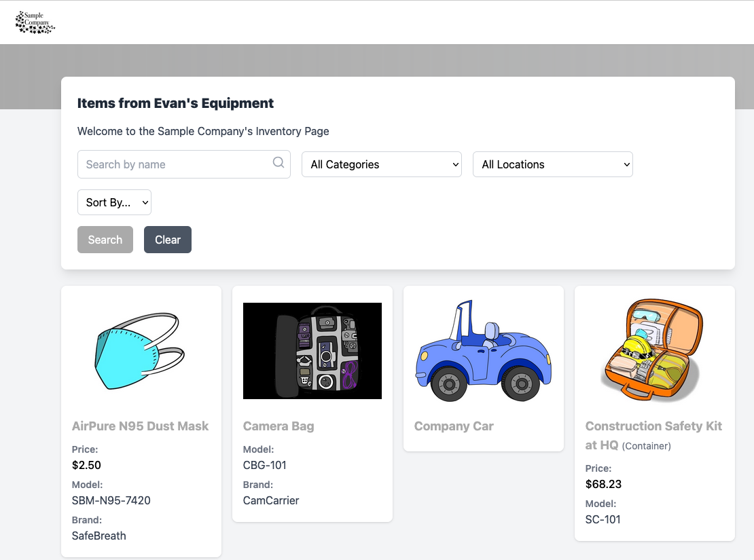Click the magnifier icon in search box
This screenshot has width=754, height=560.
coord(279,162)
